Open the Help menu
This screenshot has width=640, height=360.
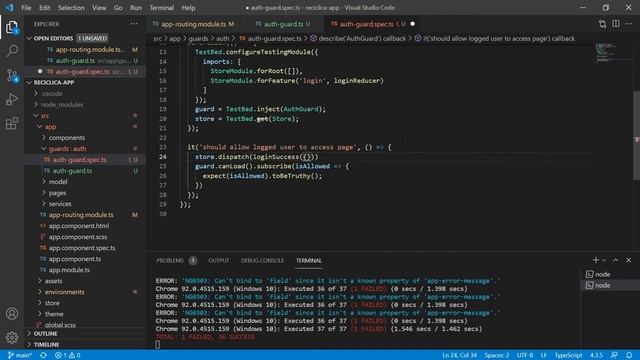click(188, 8)
